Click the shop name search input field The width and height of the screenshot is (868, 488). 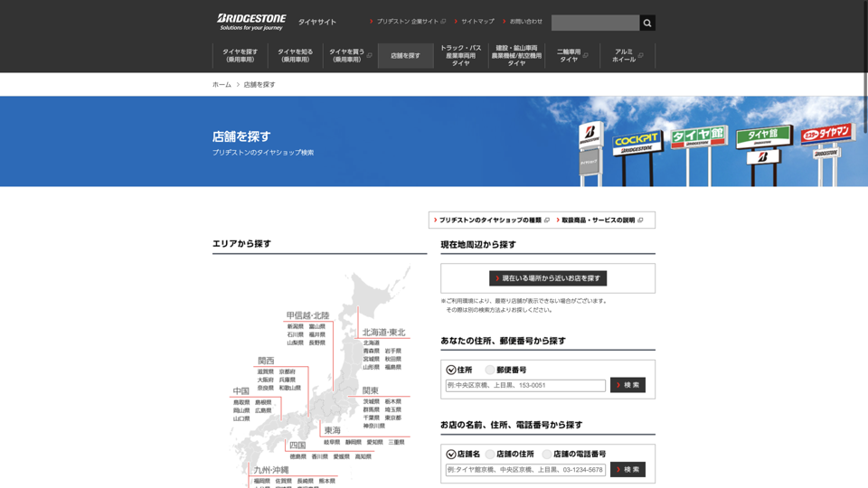click(525, 470)
